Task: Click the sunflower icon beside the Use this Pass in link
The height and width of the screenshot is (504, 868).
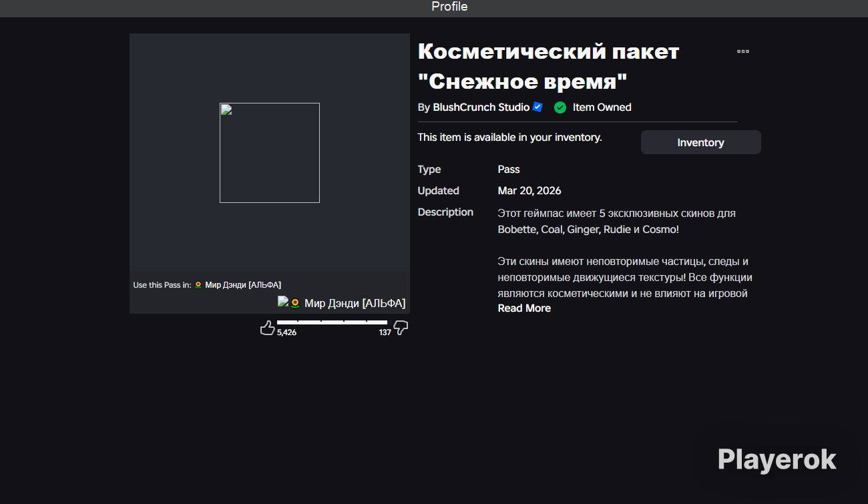Action: click(x=198, y=285)
